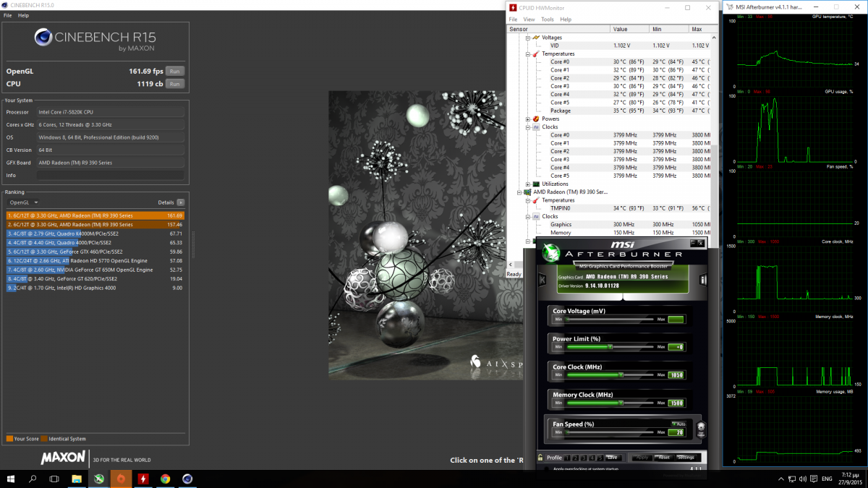The width and height of the screenshot is (868, 488).
Task: Click the User Define fan button
Action: point(701,430)
